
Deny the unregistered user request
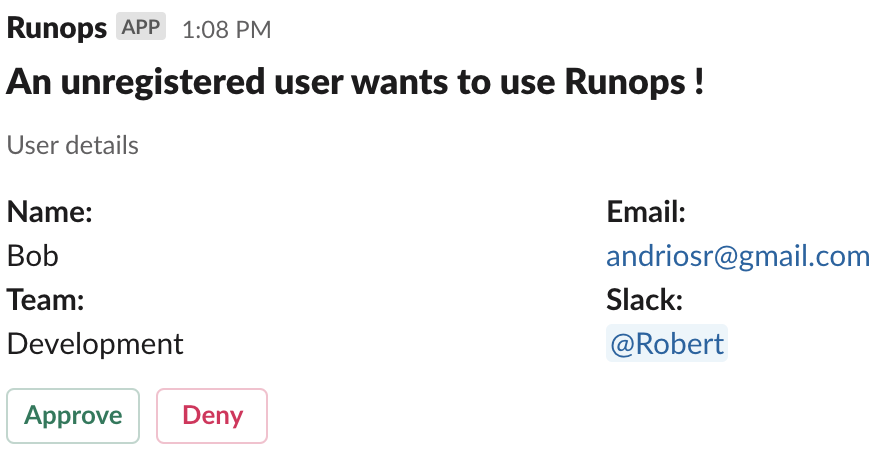[212, 415]
